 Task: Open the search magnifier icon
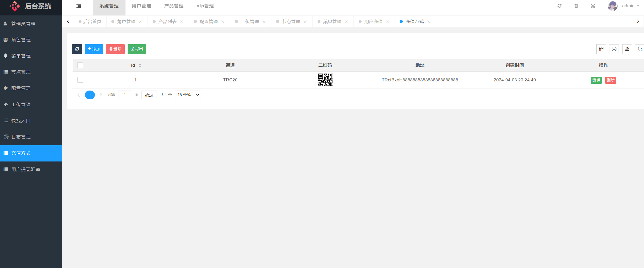(640, 49)
